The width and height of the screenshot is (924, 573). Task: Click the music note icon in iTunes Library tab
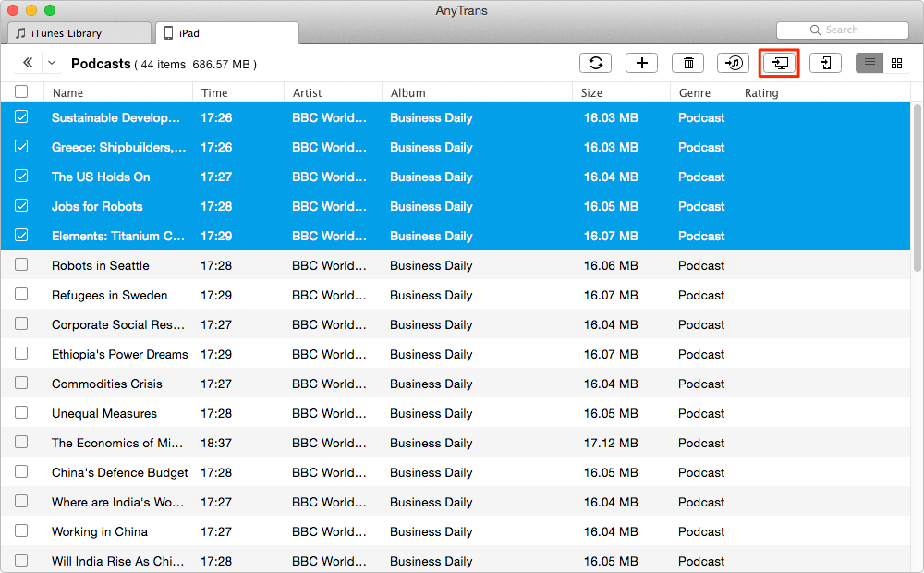[20, 33]
